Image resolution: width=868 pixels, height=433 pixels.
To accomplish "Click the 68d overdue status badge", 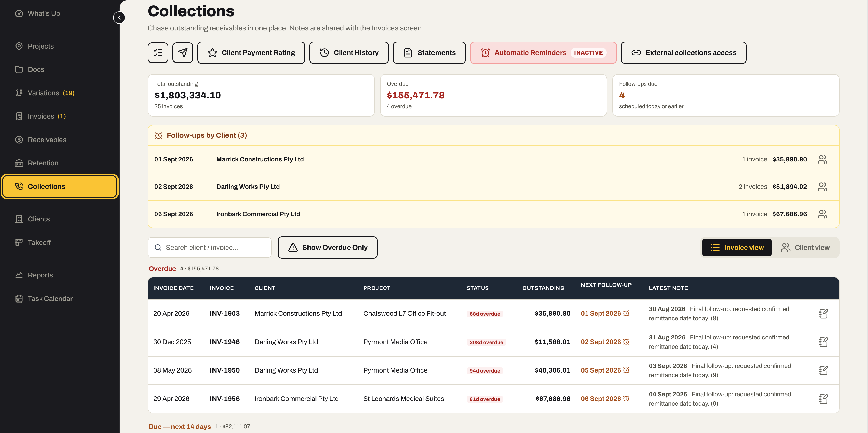I will click(x=485, y=314).
